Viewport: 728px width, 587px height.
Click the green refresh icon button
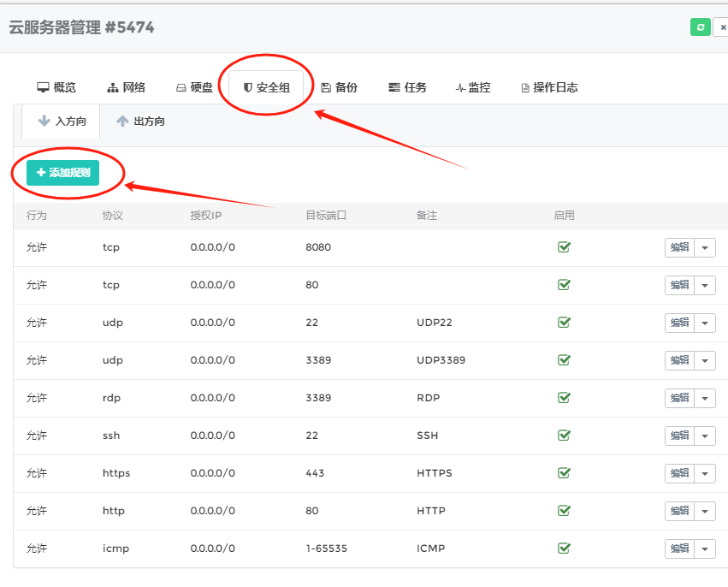(x=701, y=27)
